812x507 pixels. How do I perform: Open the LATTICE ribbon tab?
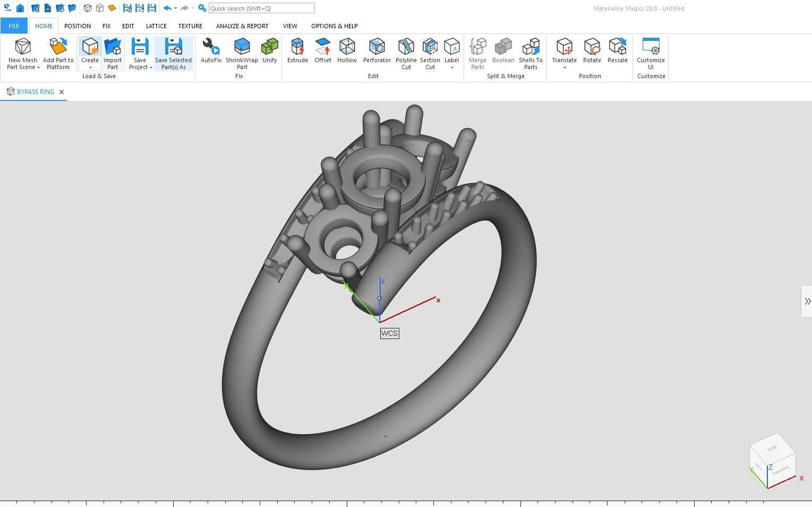point(156,26)
